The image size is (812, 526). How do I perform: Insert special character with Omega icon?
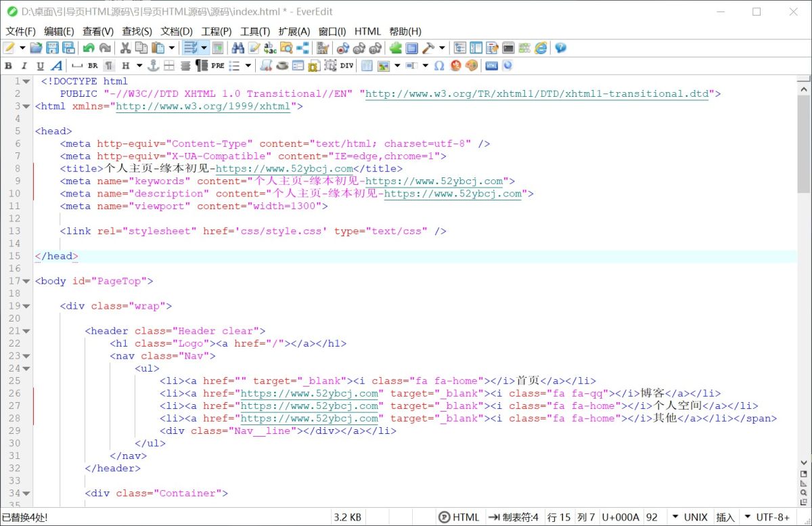coord(439,66)
